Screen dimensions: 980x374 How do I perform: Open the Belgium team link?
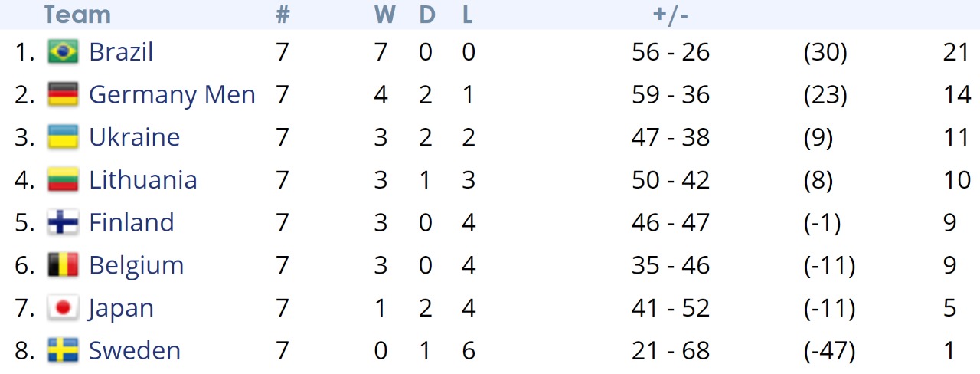click(136, 266)
